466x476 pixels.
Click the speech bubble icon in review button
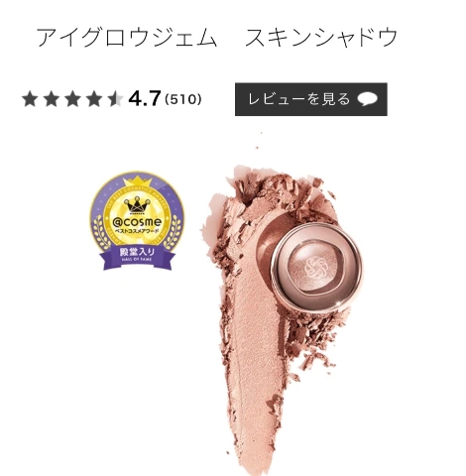368,99
